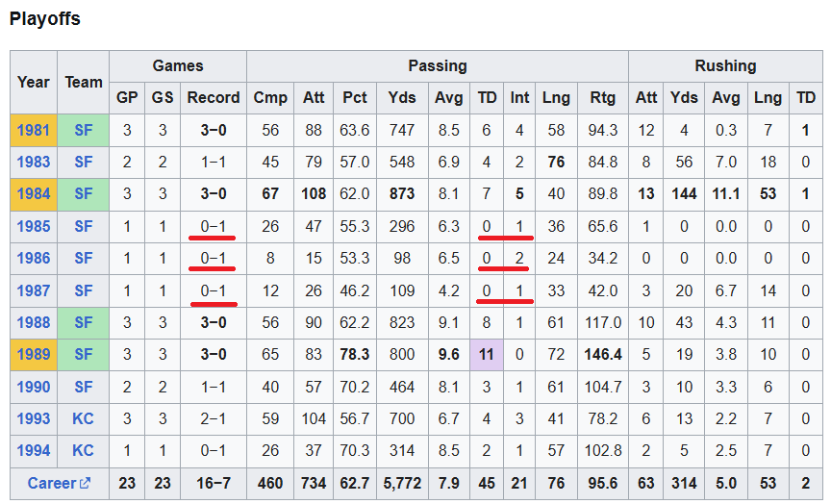Open the 1993 season link
This screenshot has height=504, width=831.
pos(34,418)
